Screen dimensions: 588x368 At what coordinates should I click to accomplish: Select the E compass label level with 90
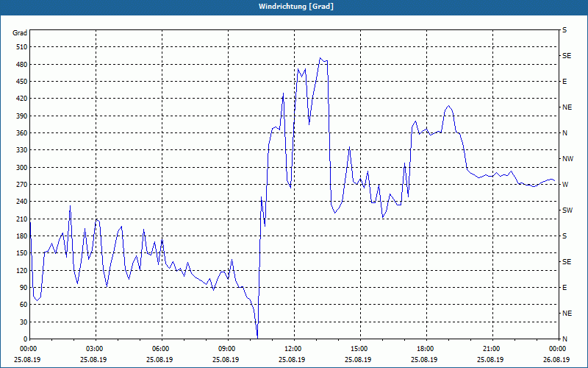pos(564,288)
